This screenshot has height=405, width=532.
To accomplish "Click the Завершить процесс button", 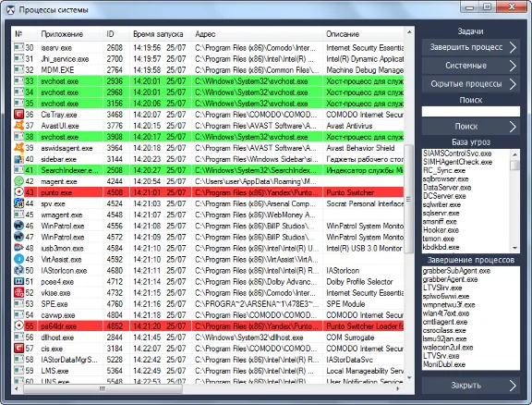I will (471, 47).
